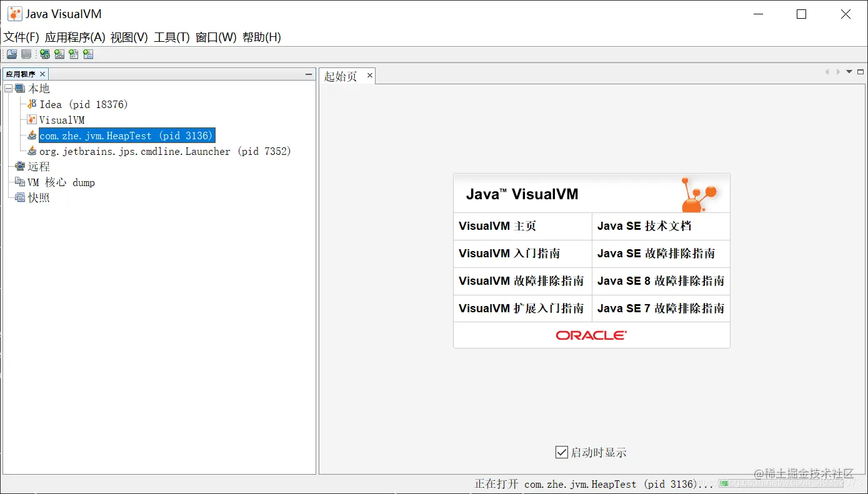The height and width of the screenshot is (494, 868).
Task: Click the VisualVM logo in the title bar
Action: pyautogui.click(x=14, y=14)
